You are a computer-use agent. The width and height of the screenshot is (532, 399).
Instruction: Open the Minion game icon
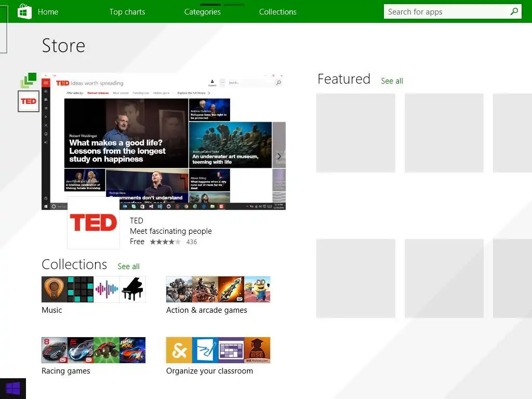(x=257, y=289)
